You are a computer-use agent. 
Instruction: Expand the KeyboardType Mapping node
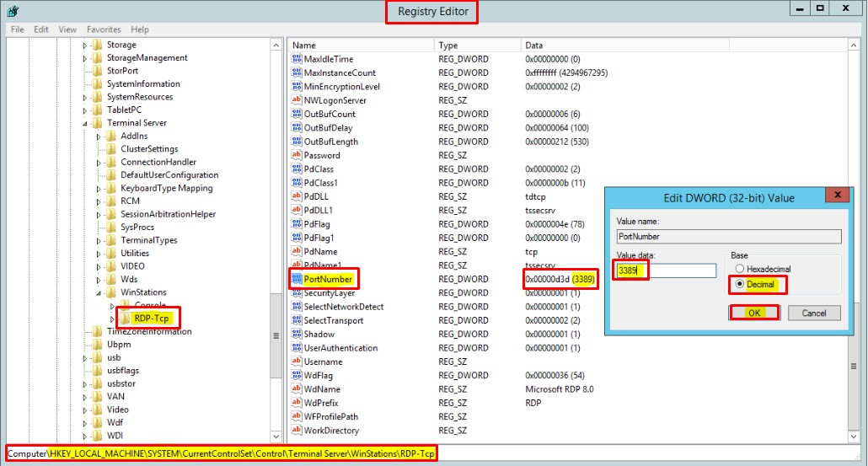[98, 188]
